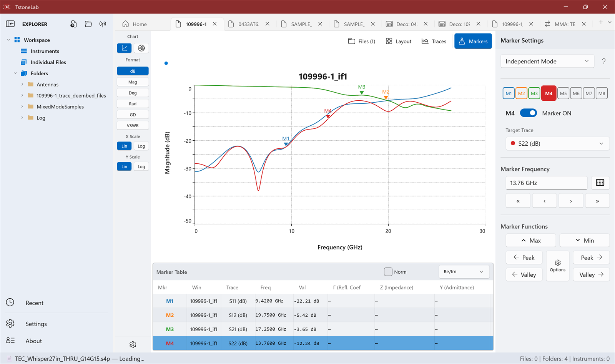
Task: Select marker M3 button
Action: [534, 93]
